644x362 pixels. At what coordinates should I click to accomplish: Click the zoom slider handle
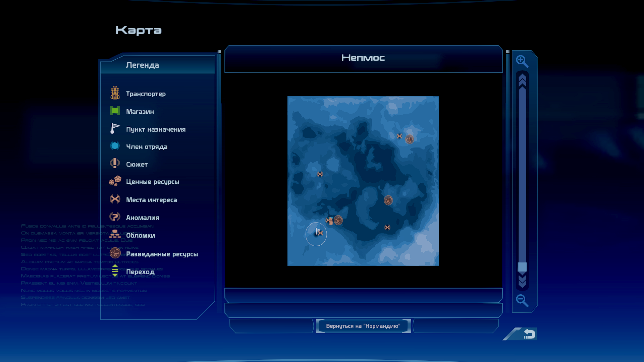pos(522,267)
